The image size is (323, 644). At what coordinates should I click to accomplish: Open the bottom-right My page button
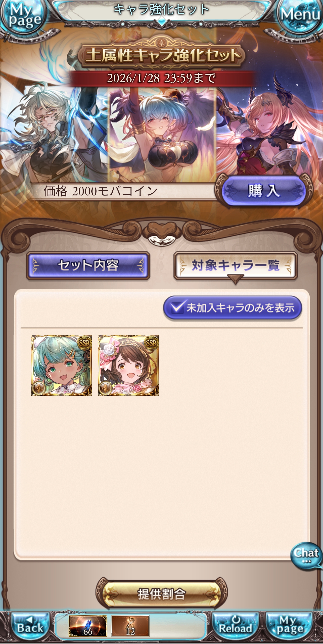290,626
